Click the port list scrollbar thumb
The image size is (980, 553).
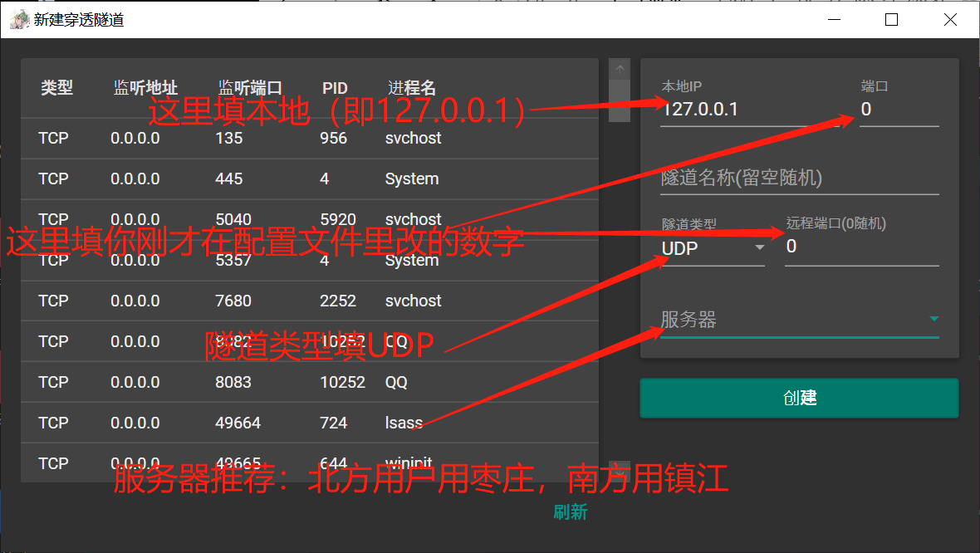point(620,101)
